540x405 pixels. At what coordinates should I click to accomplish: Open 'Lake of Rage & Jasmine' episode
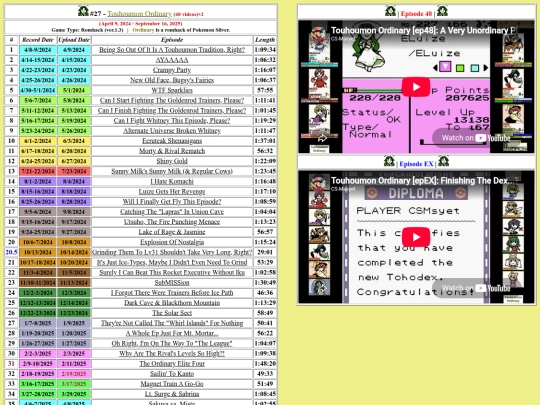(x=172, y=232)
